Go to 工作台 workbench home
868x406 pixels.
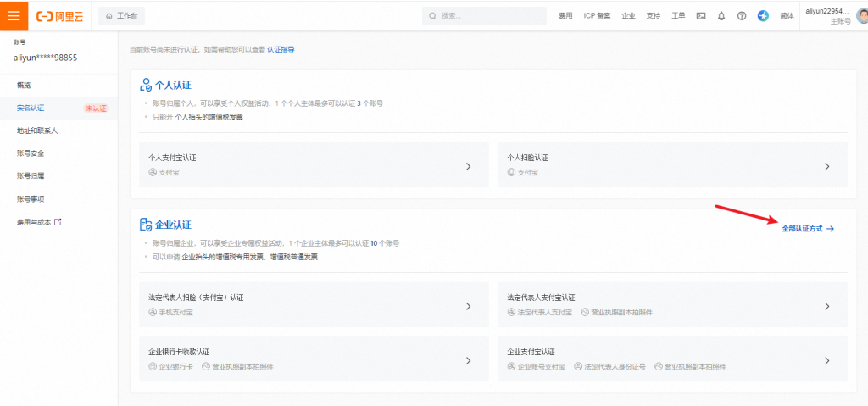point(121,15)
